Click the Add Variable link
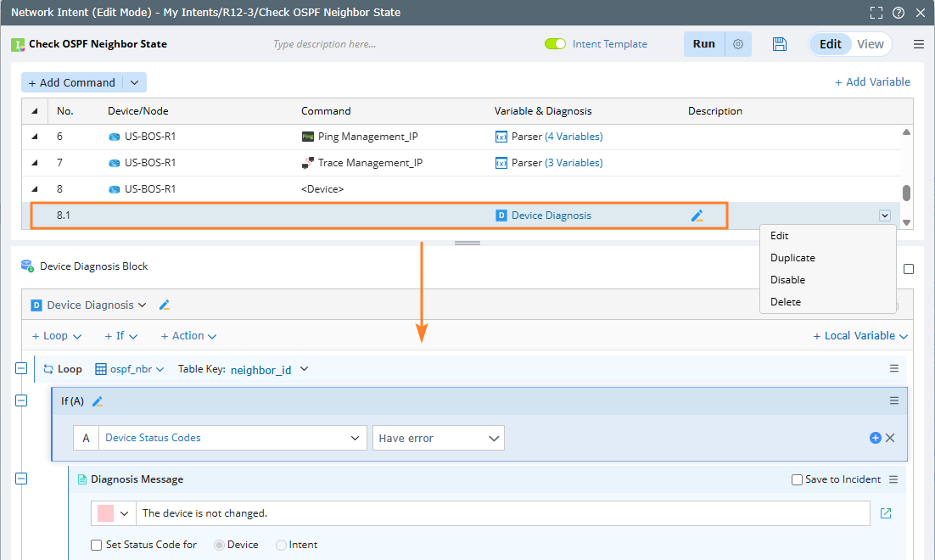Screen dimensions: 935x560 pos(872,82)
